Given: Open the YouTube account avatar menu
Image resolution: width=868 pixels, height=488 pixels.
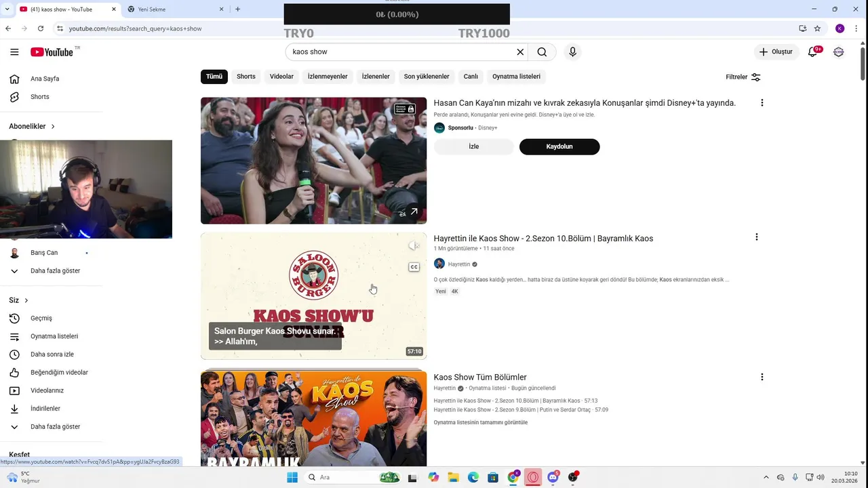Looking at the screenshot, I should click(839, 52).
